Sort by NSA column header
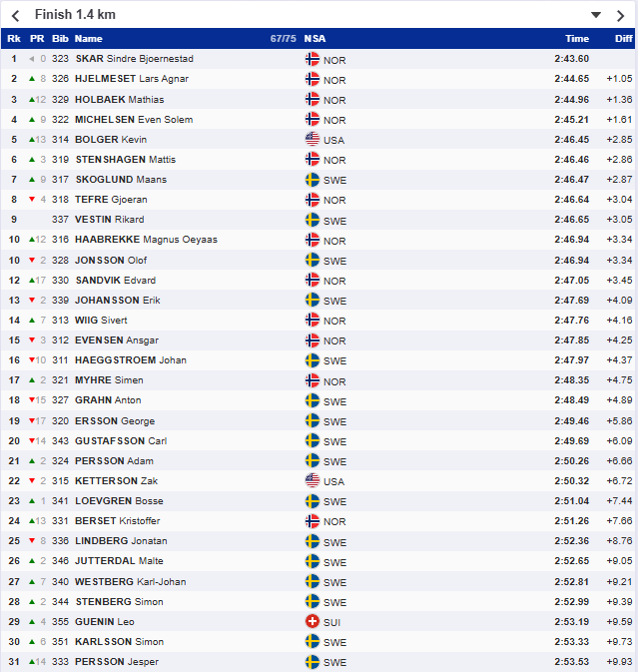The height and width of the screenshot is (672, 638). [x=315, y=39]
